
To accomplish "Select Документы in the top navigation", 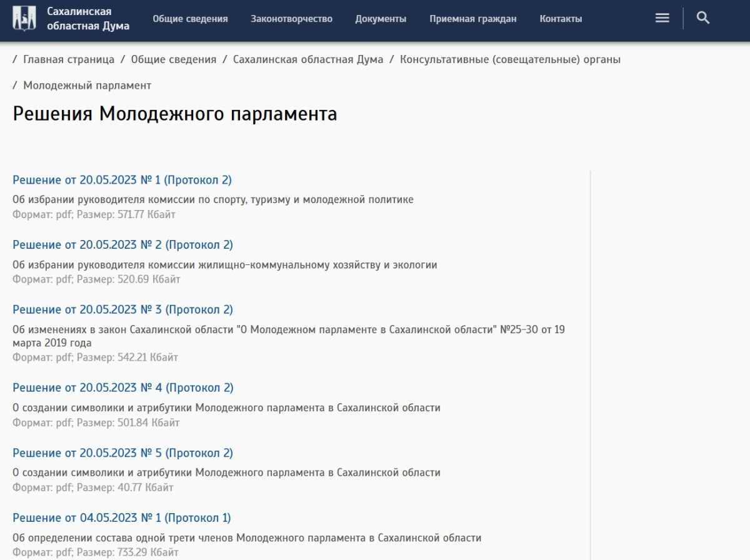I will 381,19.
